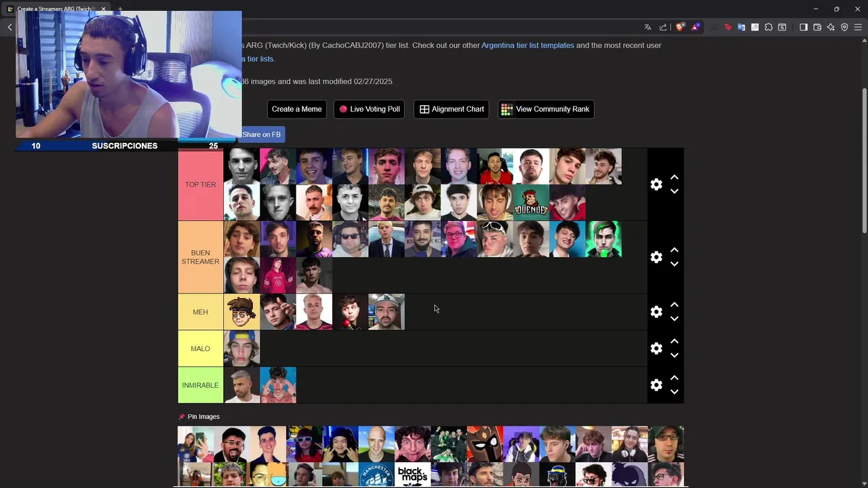
Task: Move BUEN STREAMER row up with arrow
Action: click(x=674, y=249)
